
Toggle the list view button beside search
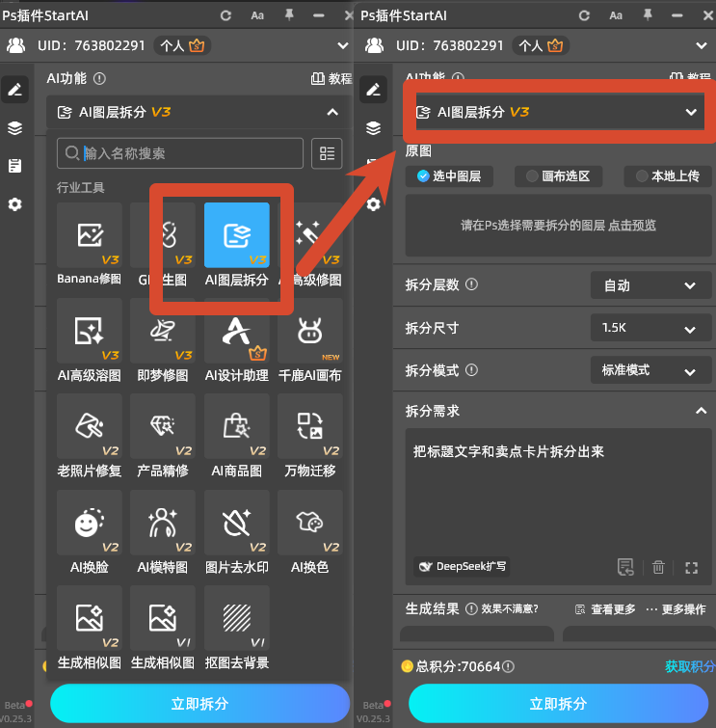pos(327,153)
